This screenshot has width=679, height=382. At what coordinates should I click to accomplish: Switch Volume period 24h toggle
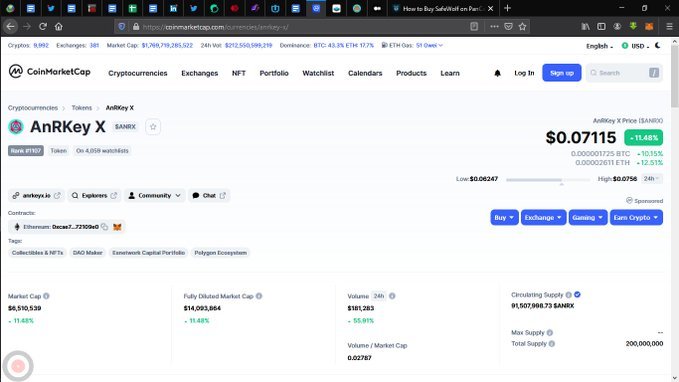[379, 296]
